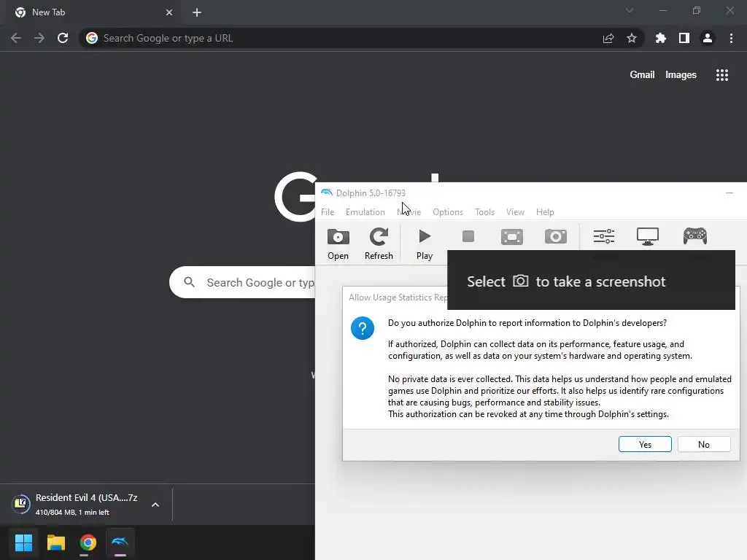Open a new Chrome tab with plus
747x560 pixels.
(x=197, y=12)
